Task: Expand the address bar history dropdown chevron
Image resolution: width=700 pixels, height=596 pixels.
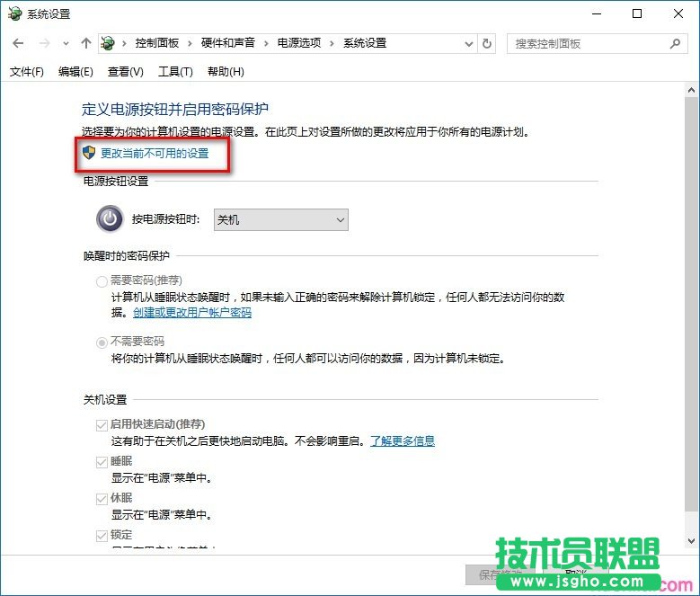Action: 468,43
